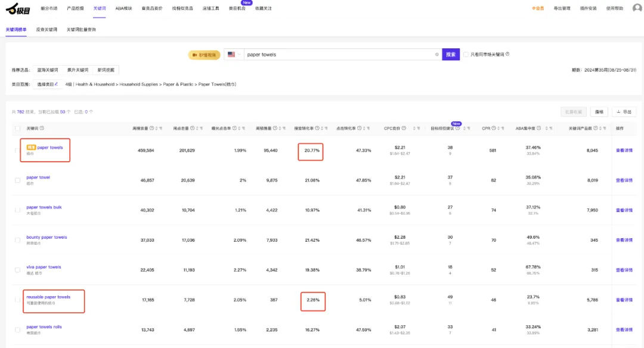Screen dimensions: 644x348
Task: Check the box for paper towel row
Action: [x=17, y=180]
